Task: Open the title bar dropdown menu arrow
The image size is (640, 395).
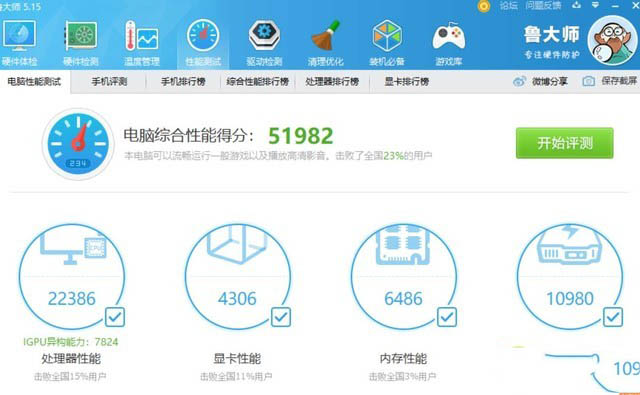Action: [x=596, y=5]
